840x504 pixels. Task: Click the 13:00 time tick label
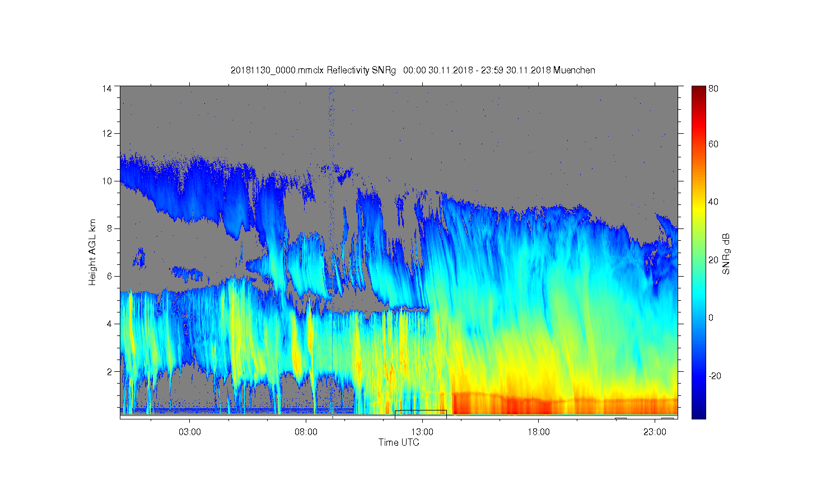point(422,432)
